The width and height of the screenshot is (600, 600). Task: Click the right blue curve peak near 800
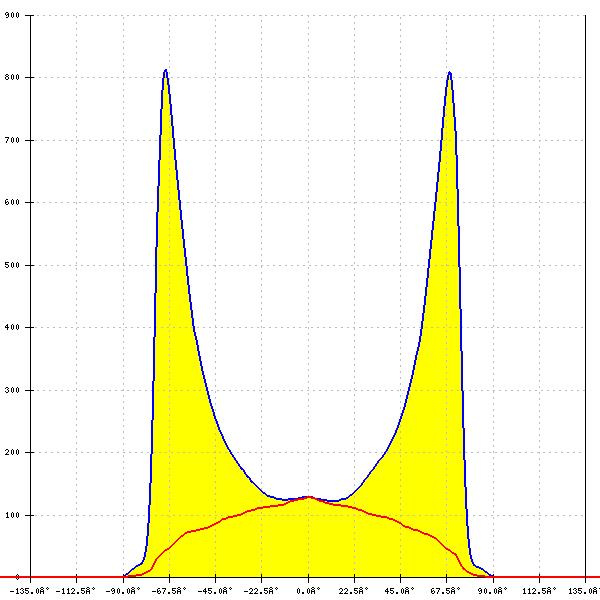pos(450,73)
